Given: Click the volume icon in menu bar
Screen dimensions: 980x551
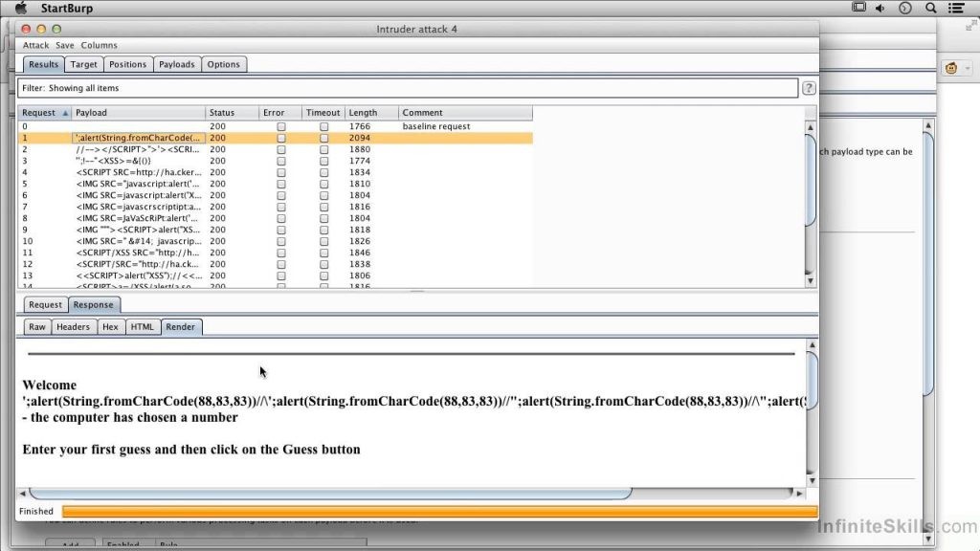Looking at the screenshot, I should coord(880,8).
